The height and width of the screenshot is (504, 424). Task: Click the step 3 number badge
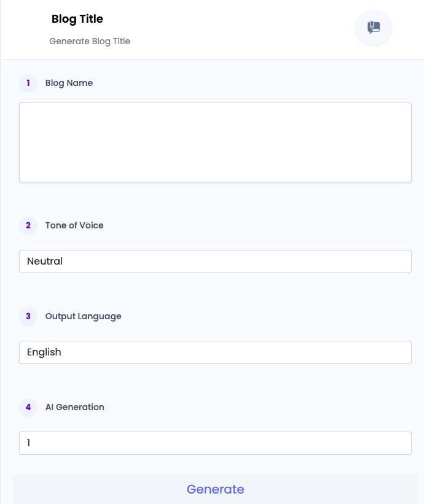pyautogui.click(x=28, y=317)
